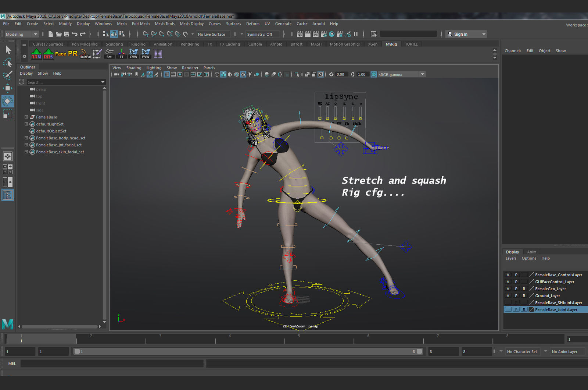Launch the HairPai shelf tool
Image resolution: width=588 pixels, height=390 pixels.
85,54
